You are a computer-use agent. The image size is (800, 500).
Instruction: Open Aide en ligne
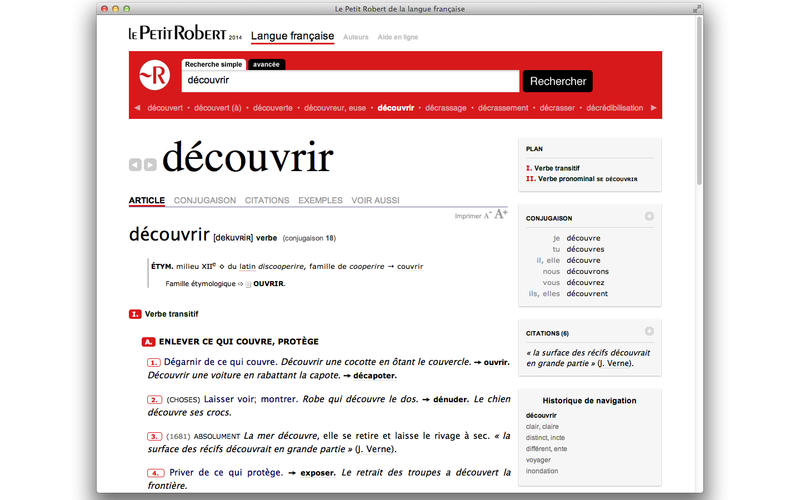[397, 37]
